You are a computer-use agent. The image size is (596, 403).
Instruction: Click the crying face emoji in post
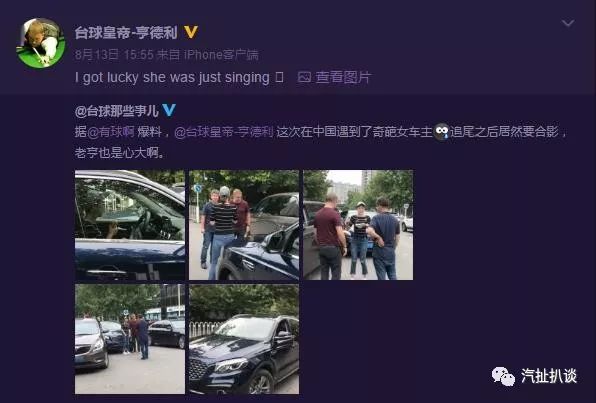[441, 132]
